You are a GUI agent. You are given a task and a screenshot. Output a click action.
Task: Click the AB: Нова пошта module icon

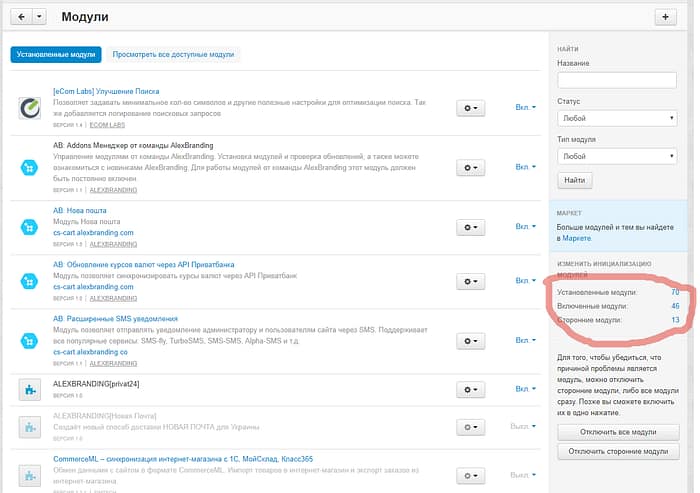30,227
